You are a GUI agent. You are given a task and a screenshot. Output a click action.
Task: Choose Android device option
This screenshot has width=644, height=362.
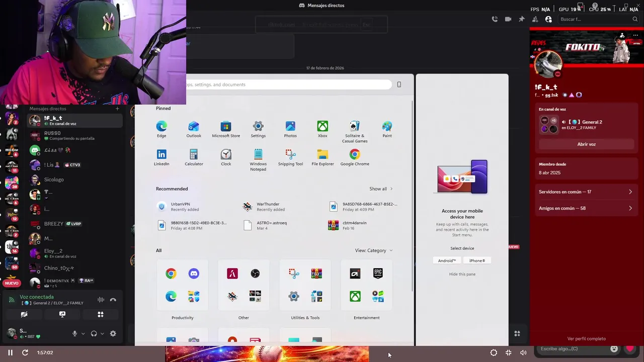click(x=447, y=260)
